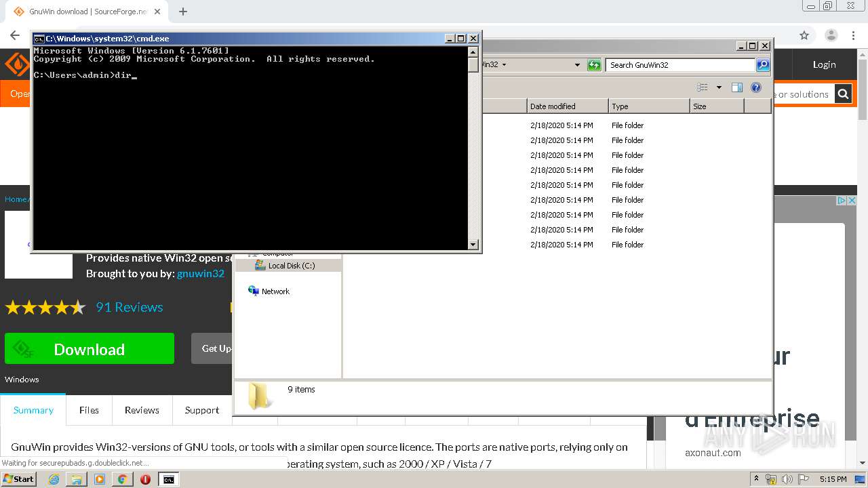The image size is (868, 488).
Task: Sort files by Date modified column
Action: coord(568,106)
